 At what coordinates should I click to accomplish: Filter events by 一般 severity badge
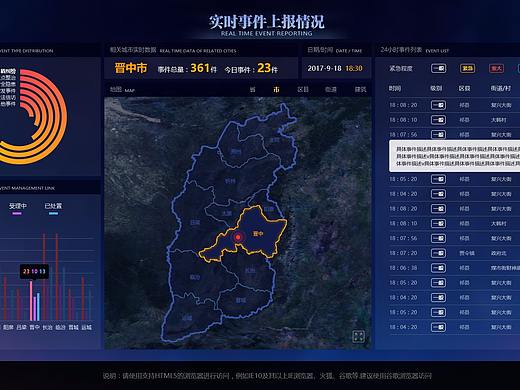pos(438,68)
